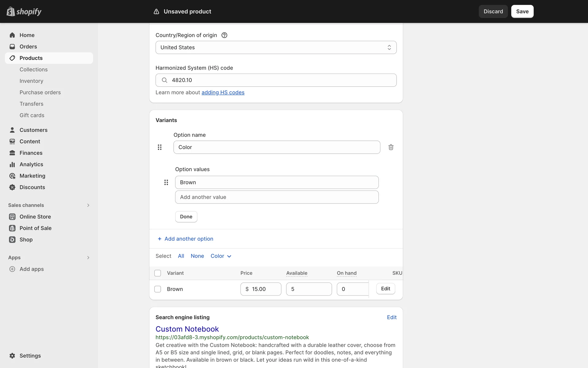Open the adding HS codes link
Viewport: 588px width, 368px height.
point(223,92)
